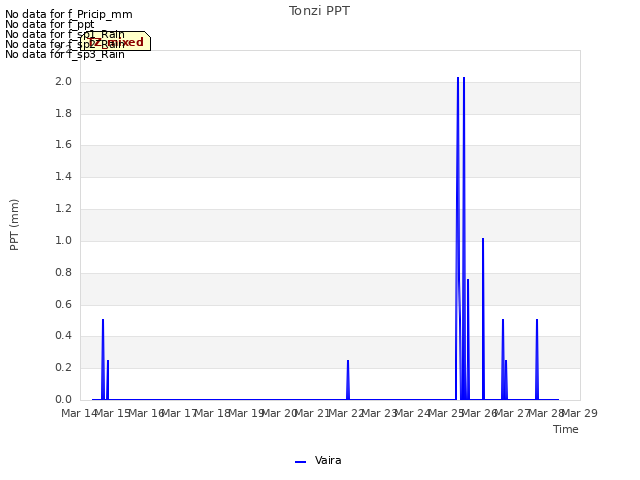
Task: Click the 0.5 mm spike before Mar 15
Action: point(103,359)
